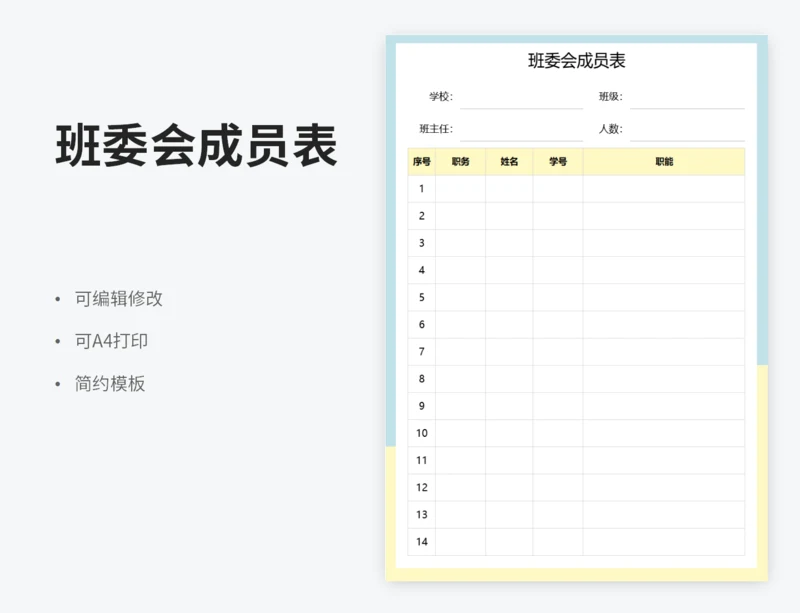This screenshot has width=800, height=613.
Task: Click the empty 职务 cell in row 14
Action: (460, 542)
